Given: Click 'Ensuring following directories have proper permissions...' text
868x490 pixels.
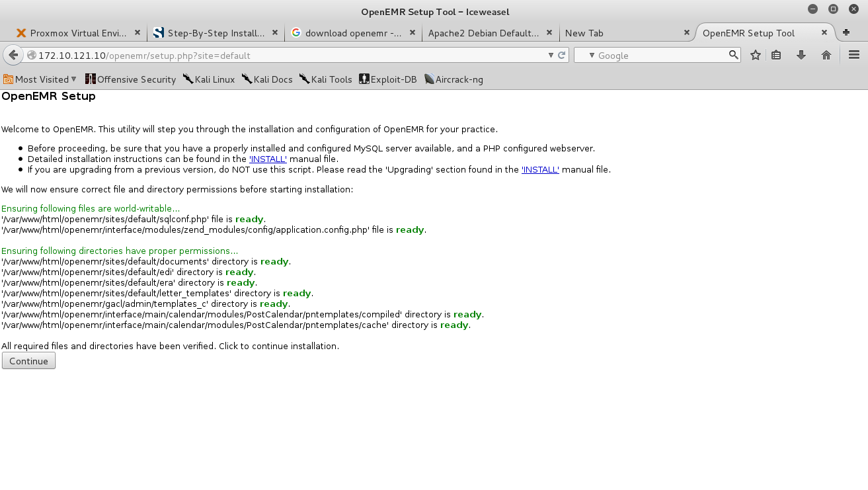Looking at the screenshot, I should pyautogui.click(x=120, y=251).
